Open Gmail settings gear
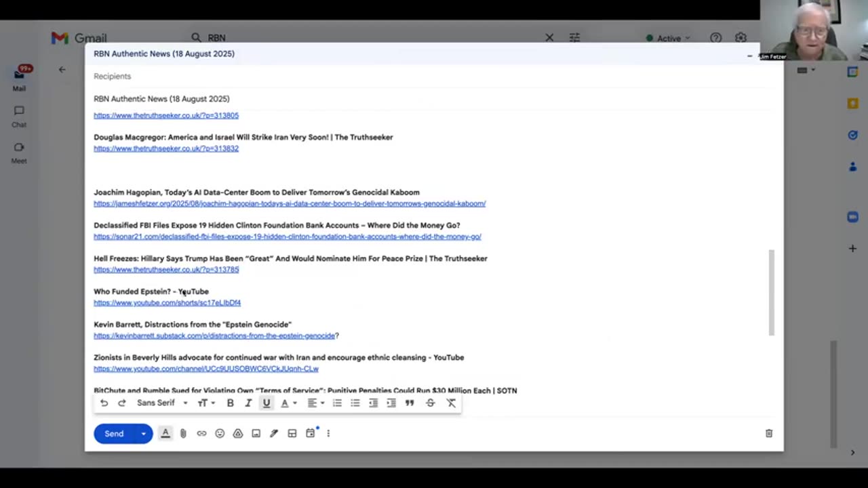The height and width of the screenshot is (488, 868). pos(741,38)
